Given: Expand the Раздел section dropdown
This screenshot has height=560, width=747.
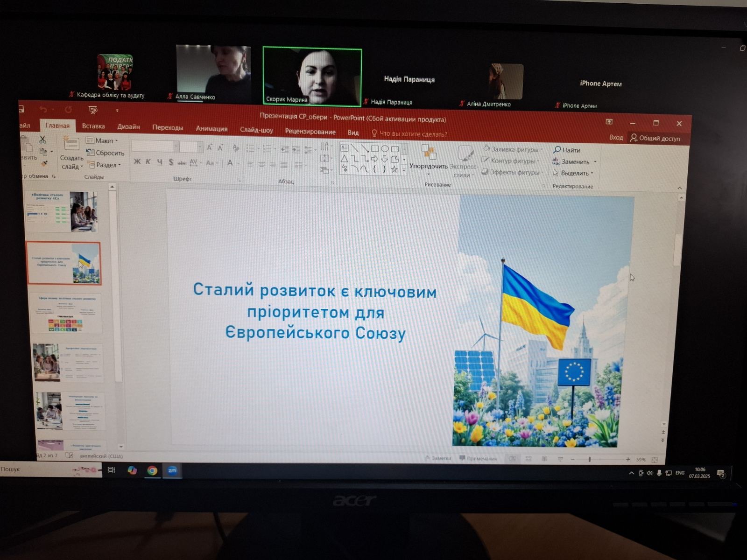Looking at the screenshot, I should pyautogui.click(x=104, y=165).
